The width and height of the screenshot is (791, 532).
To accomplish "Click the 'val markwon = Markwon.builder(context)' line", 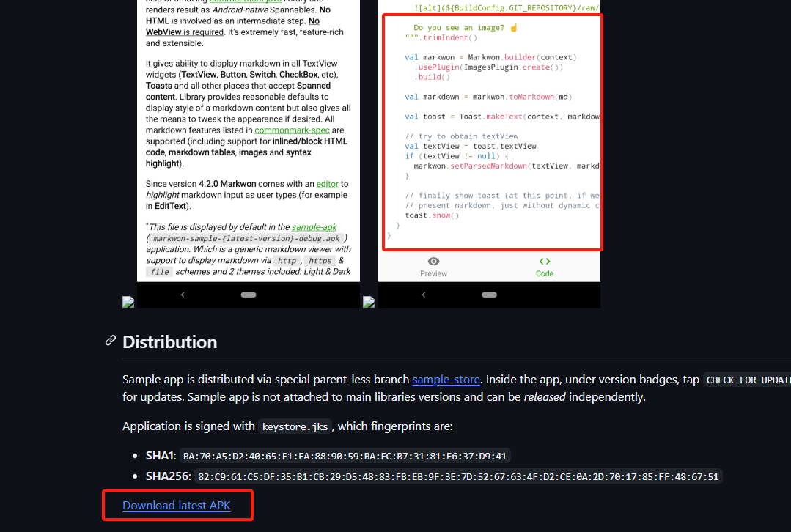I will pyautogui.click(x=490, y=57).
